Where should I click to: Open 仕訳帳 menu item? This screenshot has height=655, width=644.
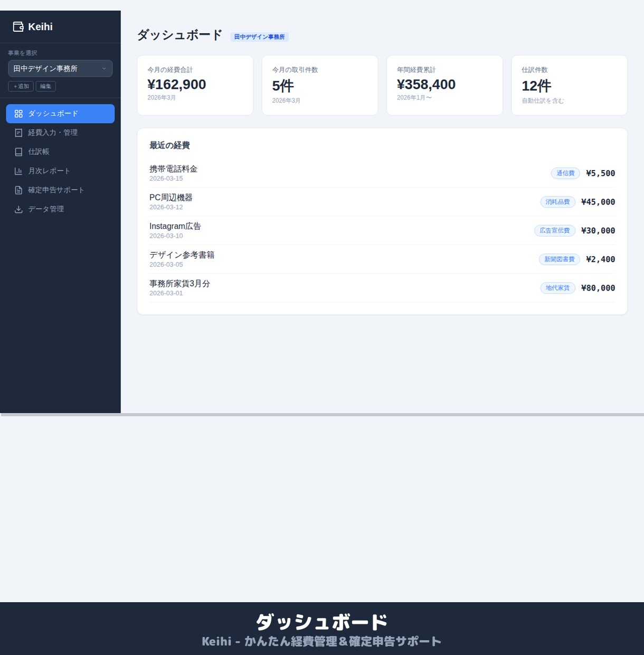[x=60, y=152]
